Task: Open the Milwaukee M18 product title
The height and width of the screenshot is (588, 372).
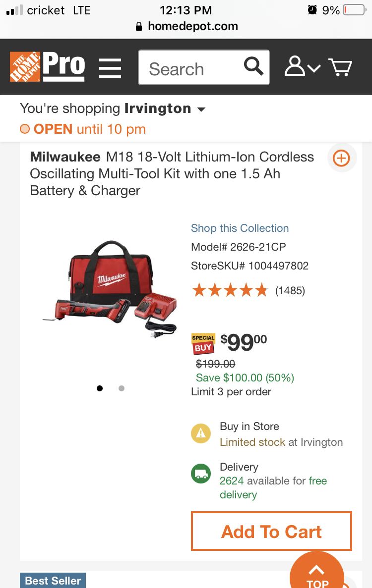Action: coord(172,173)
